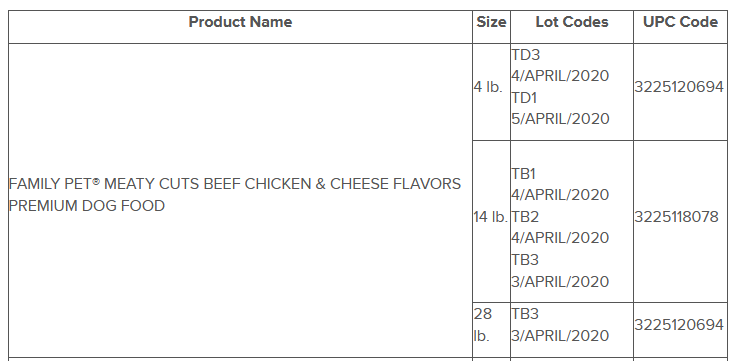Click the Lot Codes column header
The height and width of the screenshot is (361, 739).
coord(572,22)
